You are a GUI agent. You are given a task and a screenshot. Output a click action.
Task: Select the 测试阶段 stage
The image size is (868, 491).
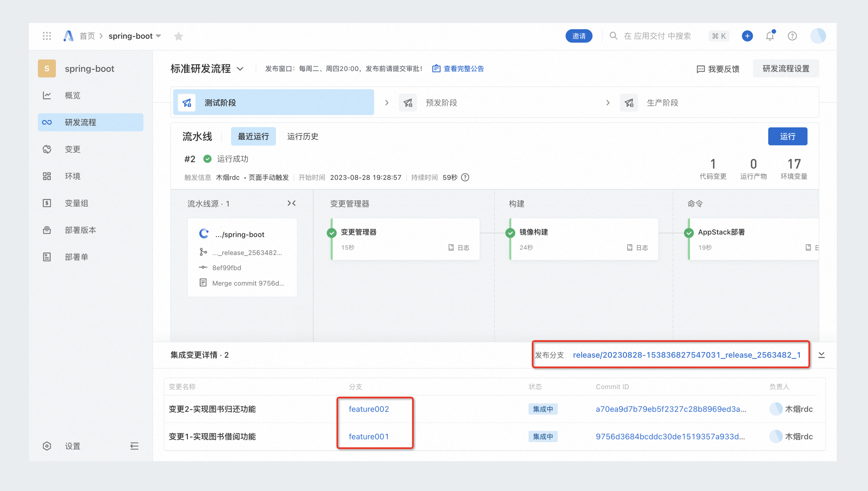(274, 102)
